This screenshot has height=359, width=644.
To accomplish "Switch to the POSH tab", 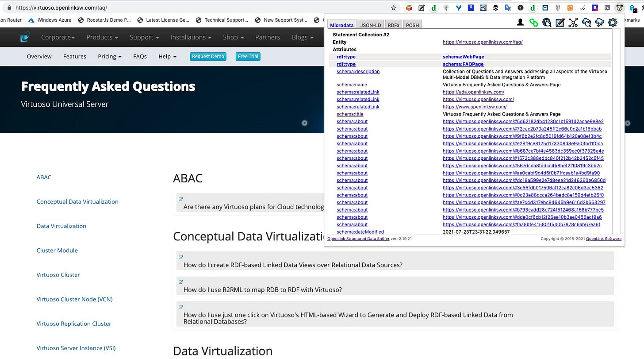I will pyautogui.click(x=412, y=25).
